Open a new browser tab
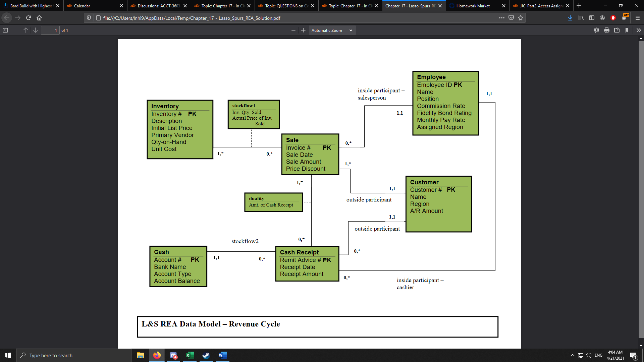 point(579,6)
